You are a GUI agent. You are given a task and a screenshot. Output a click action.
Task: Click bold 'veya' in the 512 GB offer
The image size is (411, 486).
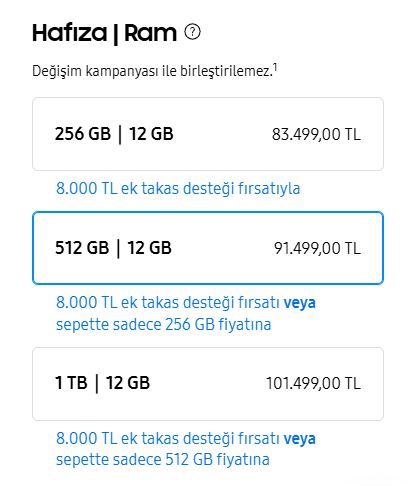pyautogui.click(x=299, y=303)
